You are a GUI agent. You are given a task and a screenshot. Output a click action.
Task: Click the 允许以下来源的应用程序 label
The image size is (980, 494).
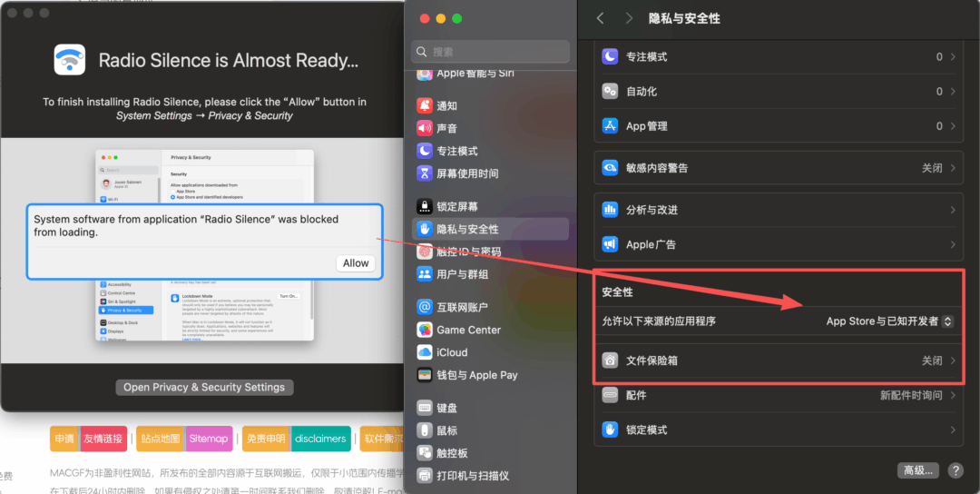[x=659, y=321]
